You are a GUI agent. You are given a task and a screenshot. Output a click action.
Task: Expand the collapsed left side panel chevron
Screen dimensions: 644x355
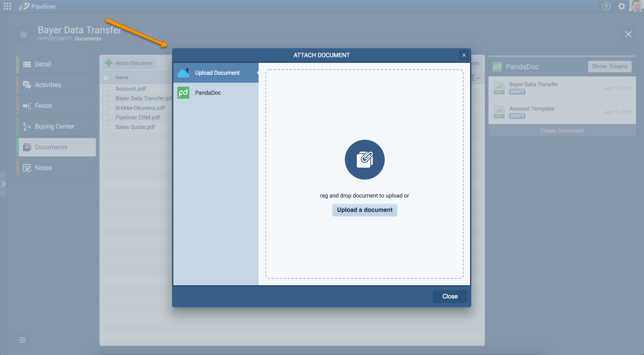point(3,184)
